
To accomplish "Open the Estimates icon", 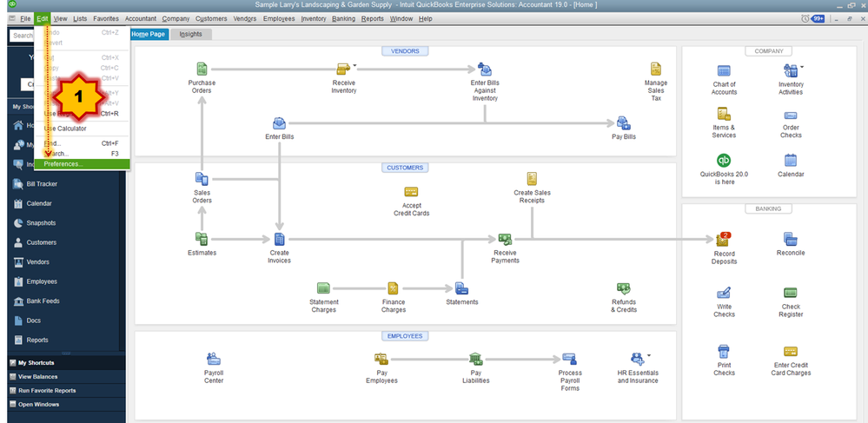I will pyautogui.click(x=202, y=239).
